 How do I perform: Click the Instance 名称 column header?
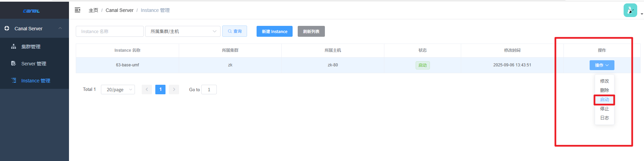tap(127, 50)
